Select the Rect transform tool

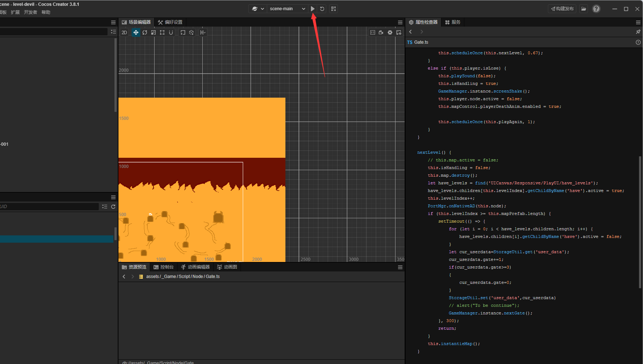click(x=162, y=32)
